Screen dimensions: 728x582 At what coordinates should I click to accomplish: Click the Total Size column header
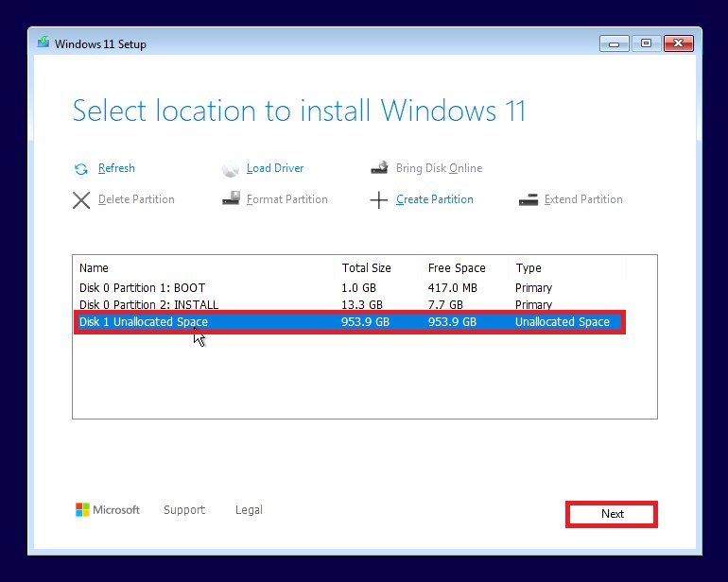366,267
